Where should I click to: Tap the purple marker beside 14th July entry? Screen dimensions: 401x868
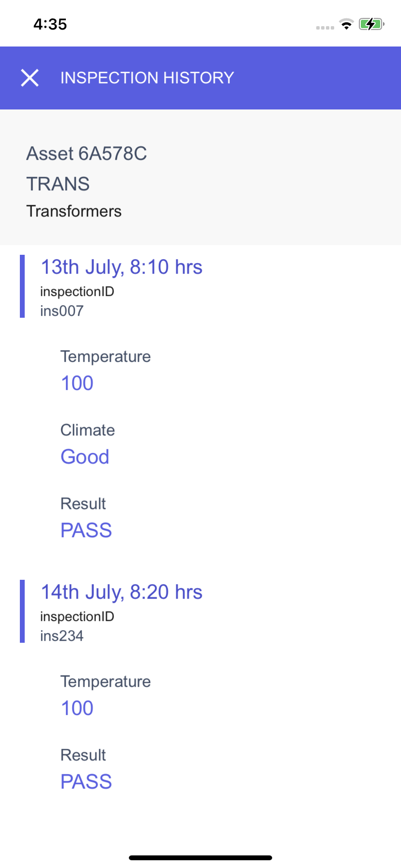(22, 611)
